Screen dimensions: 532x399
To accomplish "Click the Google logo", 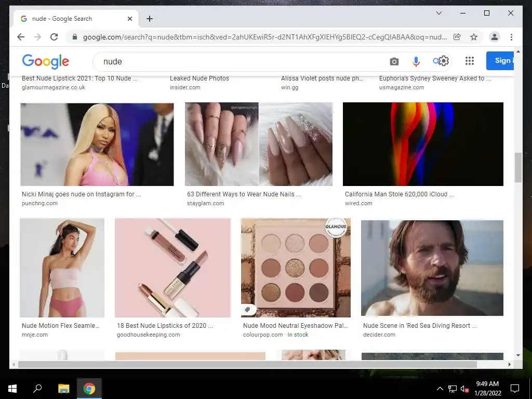I will (46, 61).
